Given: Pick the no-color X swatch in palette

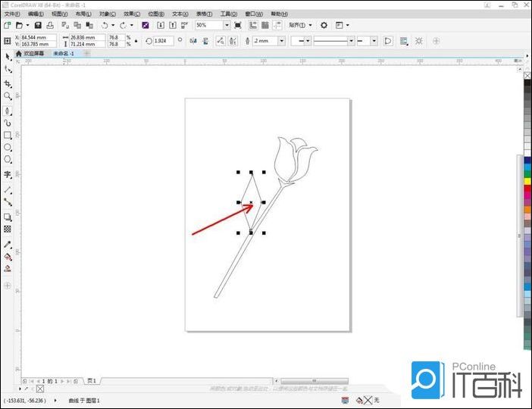Looking at the screenshot, I should coord(527,76).
